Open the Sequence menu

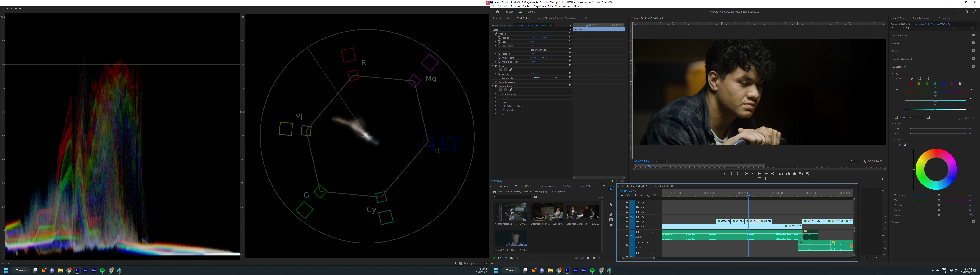[515, 6]
